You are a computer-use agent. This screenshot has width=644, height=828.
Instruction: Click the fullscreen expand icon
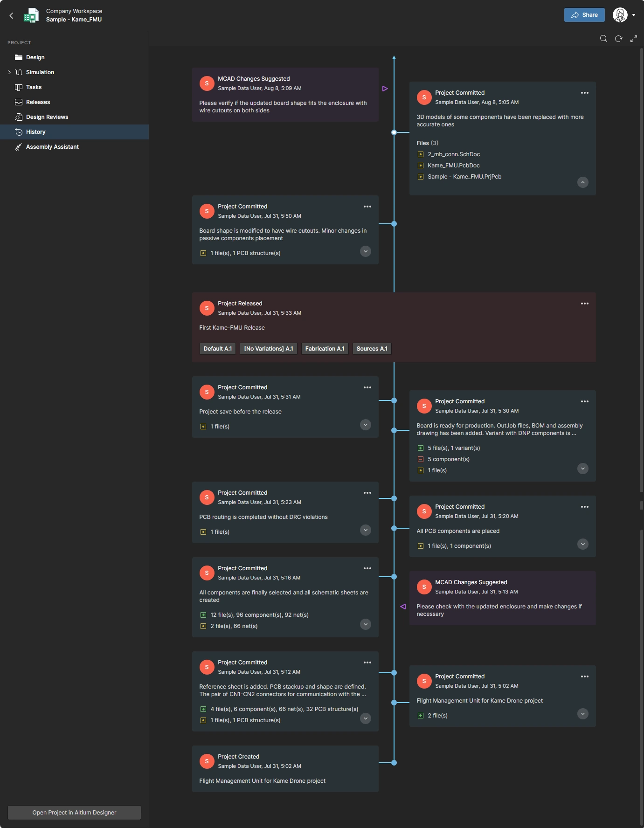point(633,39)
